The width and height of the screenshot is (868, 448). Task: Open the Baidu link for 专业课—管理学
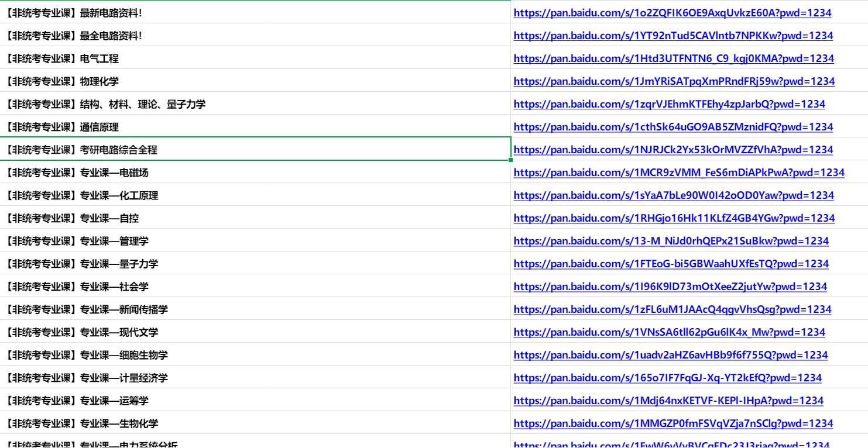[671, 241]
